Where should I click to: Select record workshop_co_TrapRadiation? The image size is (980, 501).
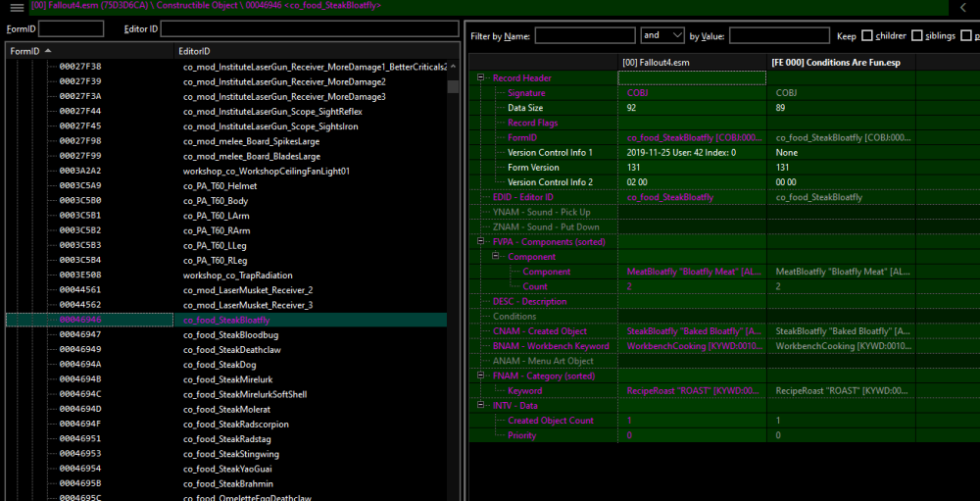(x=237, y=276)
